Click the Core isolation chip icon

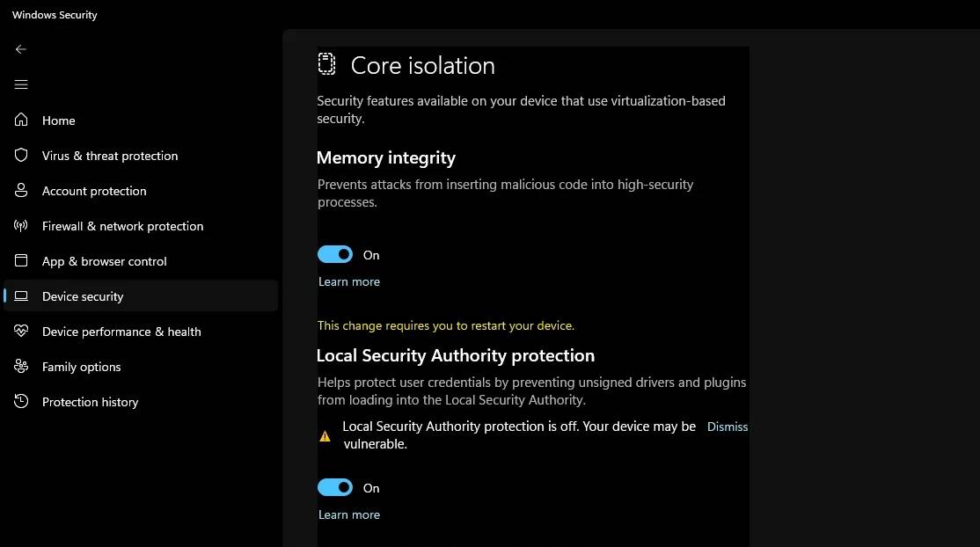(x=326, y=63)
